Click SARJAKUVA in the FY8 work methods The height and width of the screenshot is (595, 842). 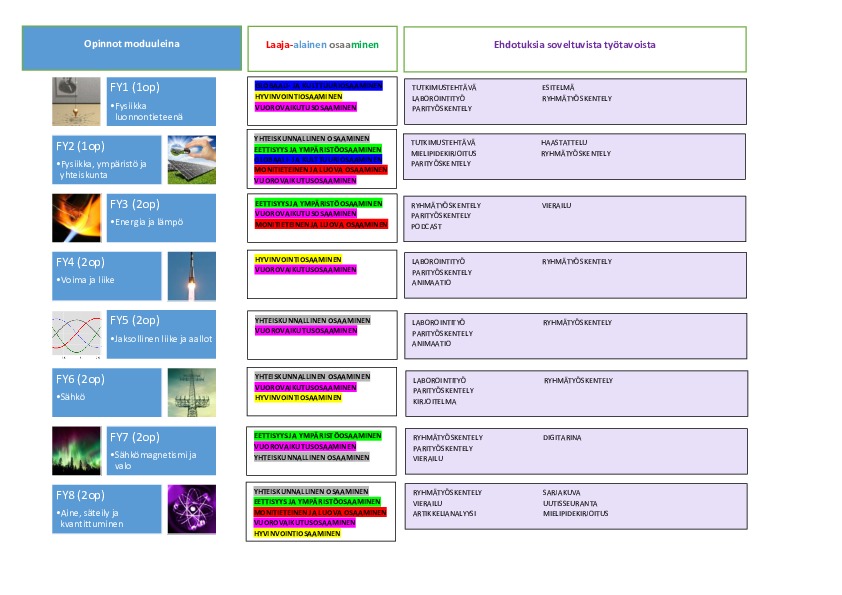(x=561, y=492)
